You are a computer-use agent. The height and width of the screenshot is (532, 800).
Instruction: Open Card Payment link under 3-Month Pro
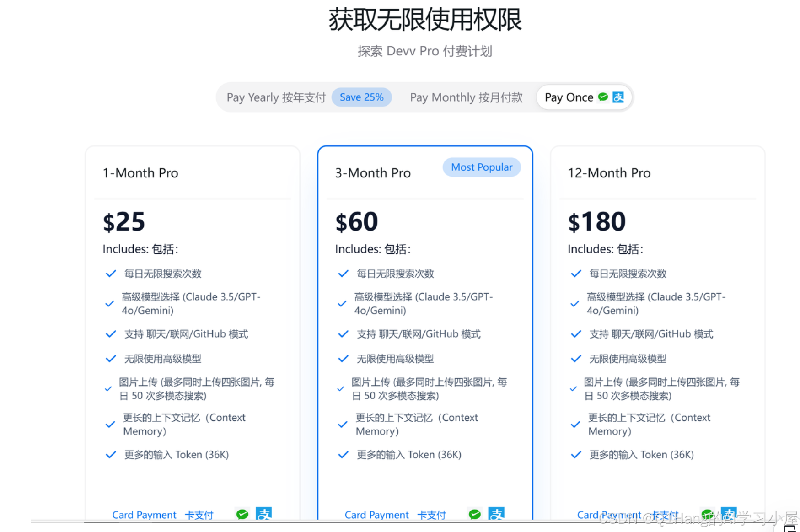coord(376,515)
